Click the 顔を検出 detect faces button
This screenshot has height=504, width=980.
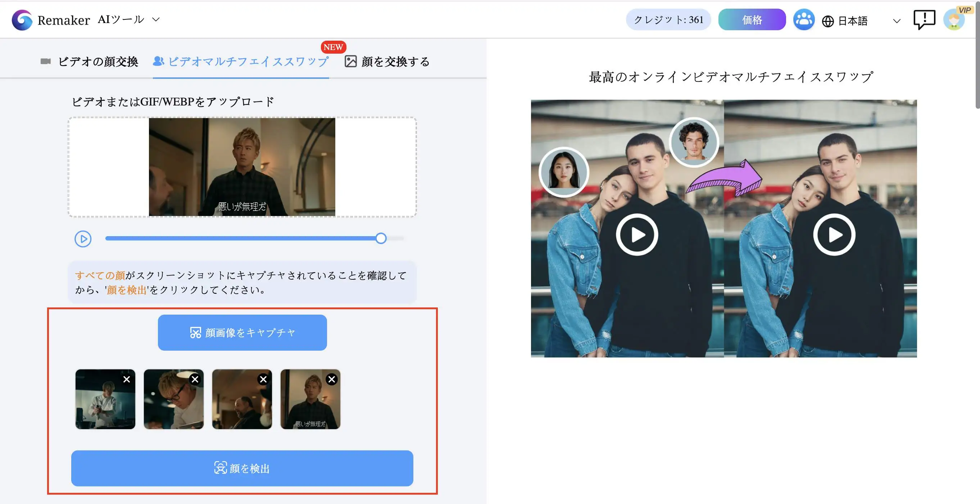(242, 468)
